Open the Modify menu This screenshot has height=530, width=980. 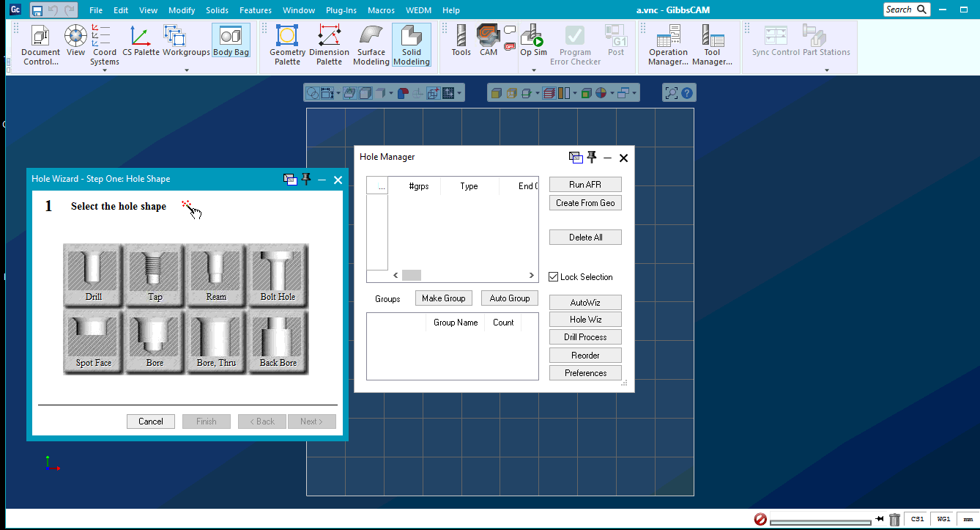(x=182, y=10)
